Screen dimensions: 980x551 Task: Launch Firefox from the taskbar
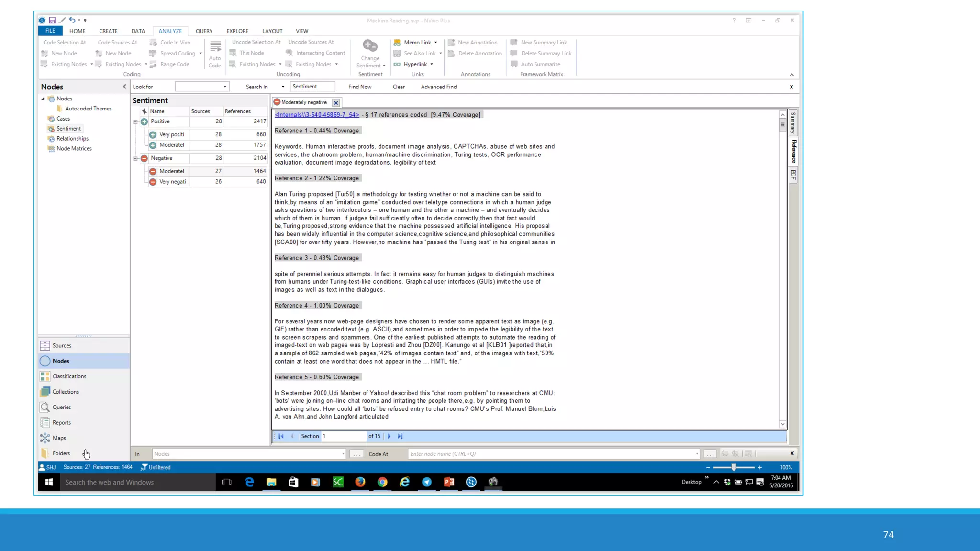(x=360, y=482)
